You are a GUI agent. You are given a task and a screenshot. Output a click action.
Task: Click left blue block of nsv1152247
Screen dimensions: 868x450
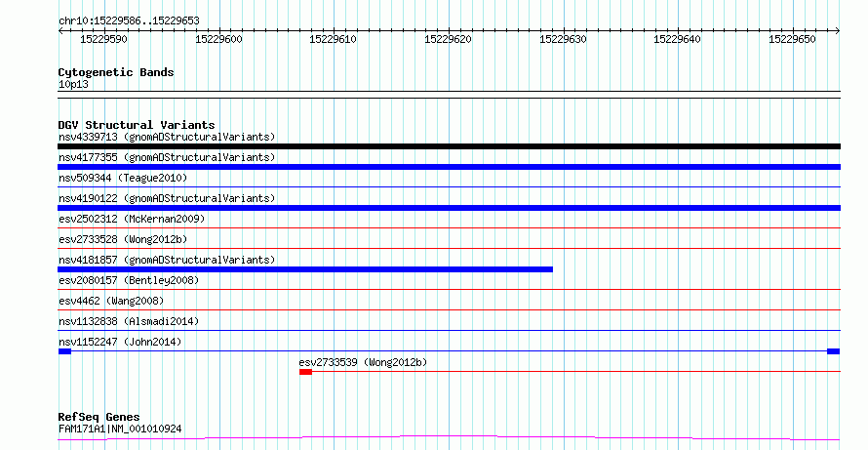pos(64,351)
